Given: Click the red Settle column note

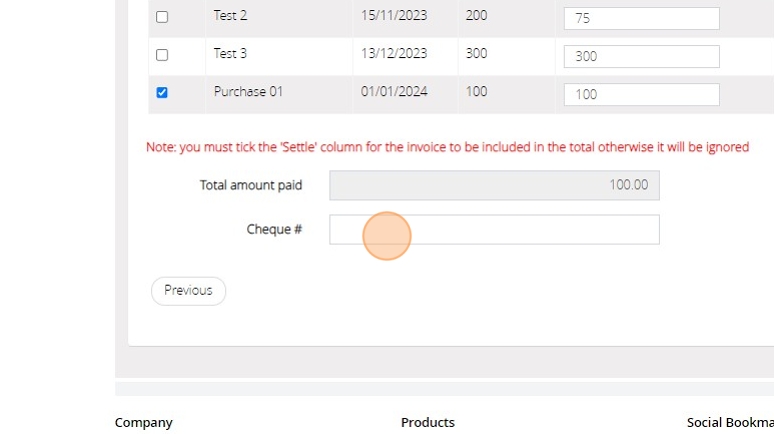Looking at the screenshot, I should coord(447,147).
